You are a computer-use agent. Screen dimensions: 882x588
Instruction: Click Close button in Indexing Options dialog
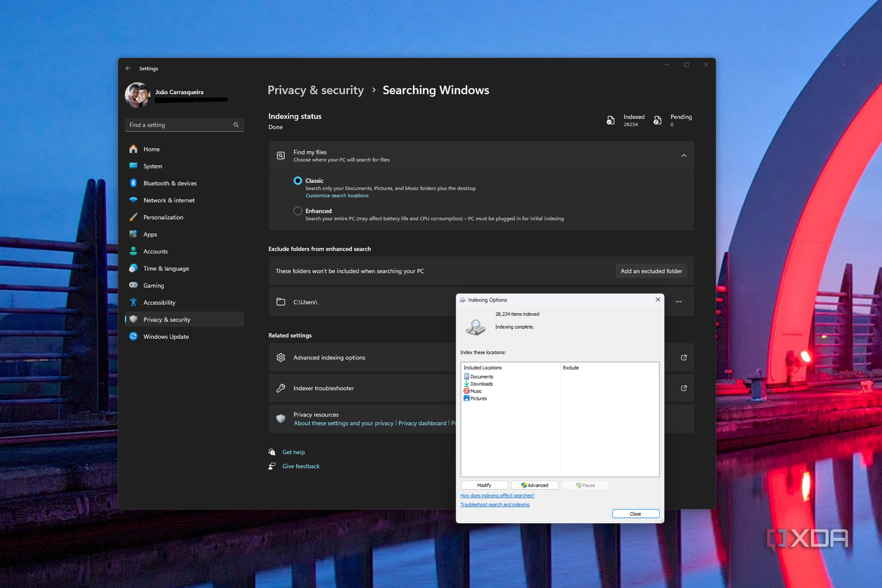click(x=636, y=514)
